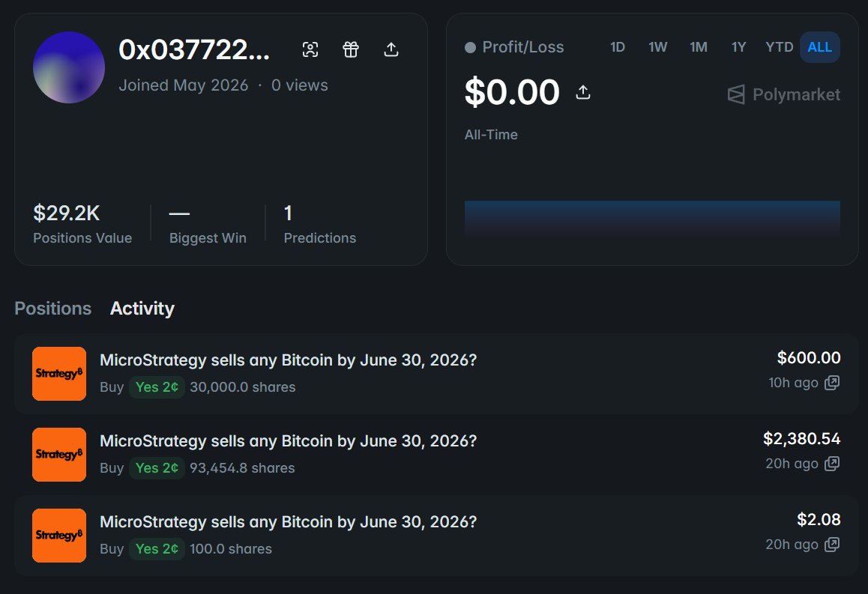Open the transaction link icon for the $2,380.54 trade

[x=832, y=464]
